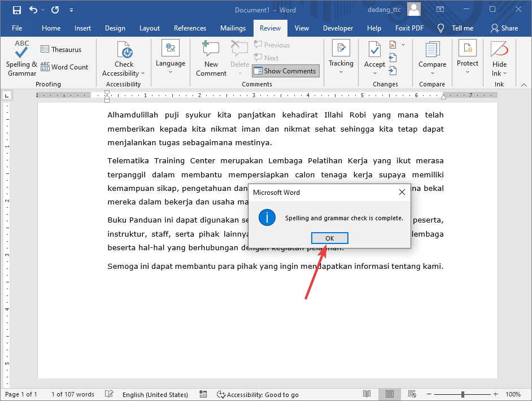Check Accessibility of the document
Image resolution: width=532 pixels, height=401 pixels.
tap(124, 58)
